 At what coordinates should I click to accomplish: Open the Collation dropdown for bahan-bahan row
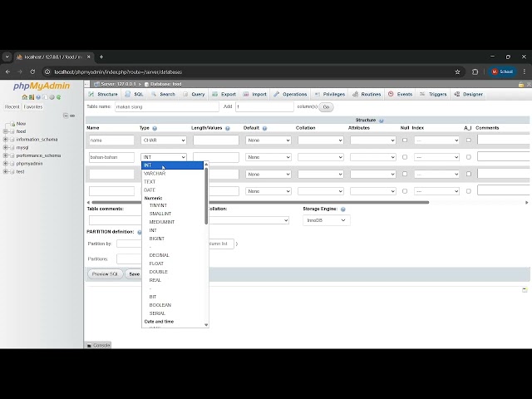pyautogui.click(x=321, y=157)
